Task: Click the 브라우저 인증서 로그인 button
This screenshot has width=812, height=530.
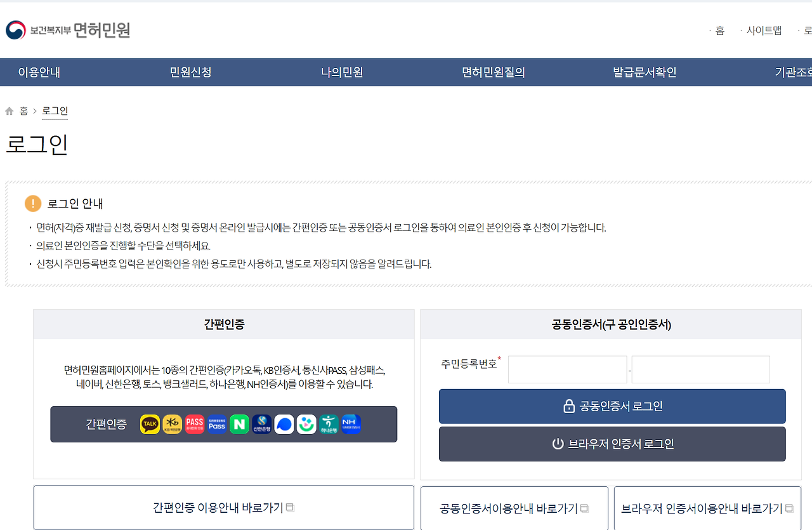Action: tap(612, 444)
